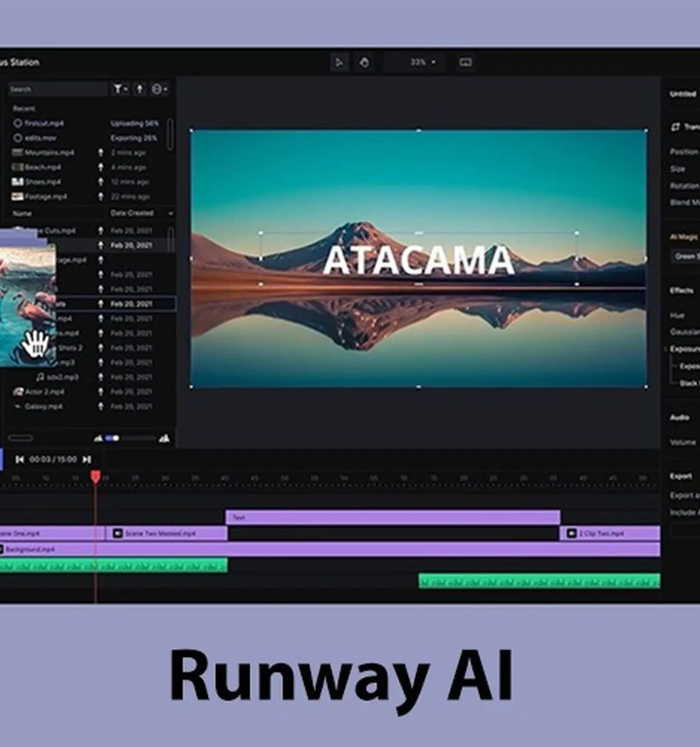Image resolution: width=700 pixels, height=747 pixels.
Task: Click the Green Screen button under AI Magic
Action: [685, 256]
